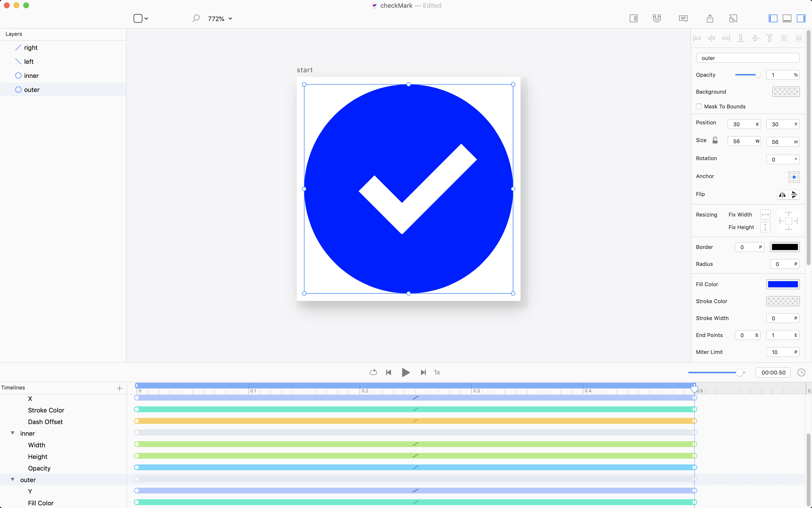Image resolution: width=812 pixels, height=508 pixels.
Task: Select the outer layer in Layers list
Action: tap(63, 90)
